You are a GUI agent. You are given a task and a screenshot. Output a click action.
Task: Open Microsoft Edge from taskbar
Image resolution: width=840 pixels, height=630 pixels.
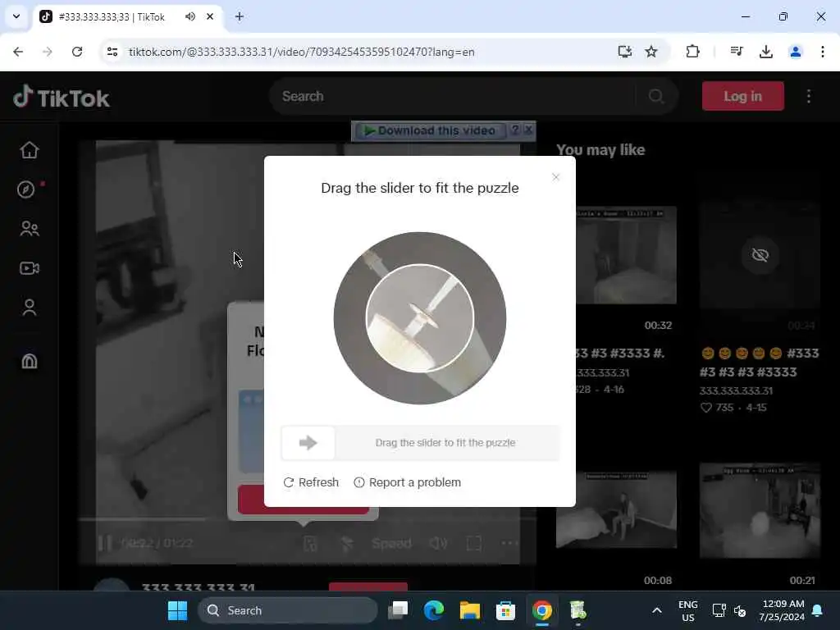point(433,610)
